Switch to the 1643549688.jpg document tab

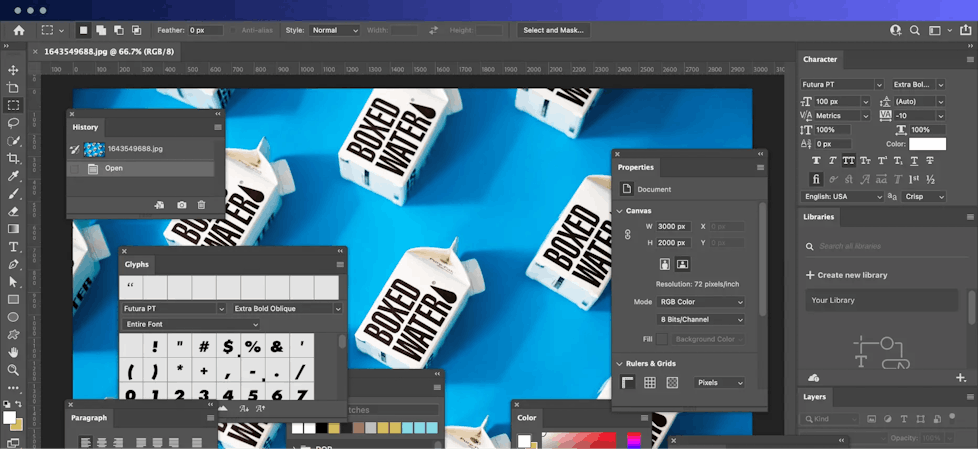coord(108,51)
